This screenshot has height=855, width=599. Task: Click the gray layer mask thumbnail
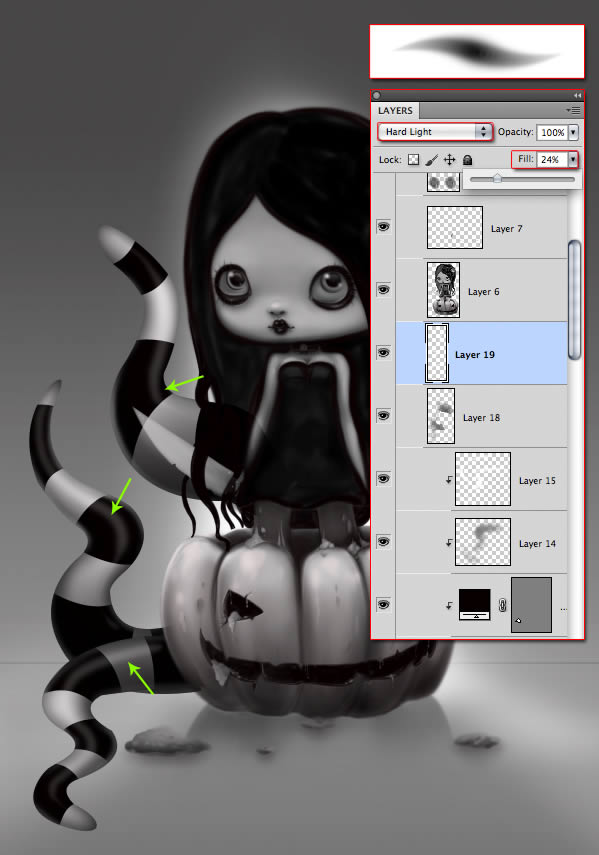531,605
